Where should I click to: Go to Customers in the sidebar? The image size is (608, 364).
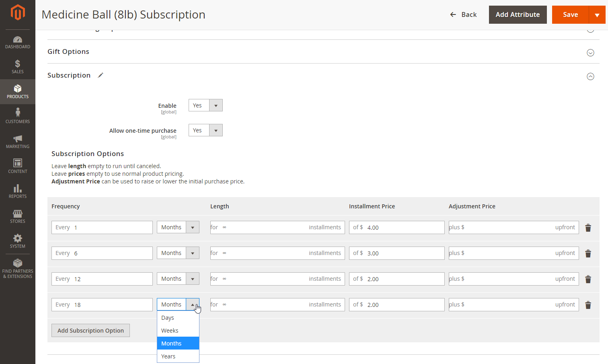click(x=18, y=116)
